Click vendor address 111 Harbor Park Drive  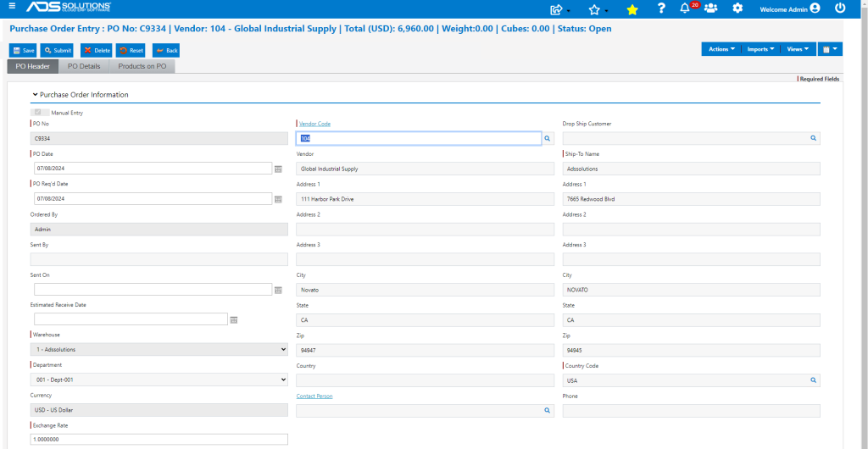pos(426,198)
